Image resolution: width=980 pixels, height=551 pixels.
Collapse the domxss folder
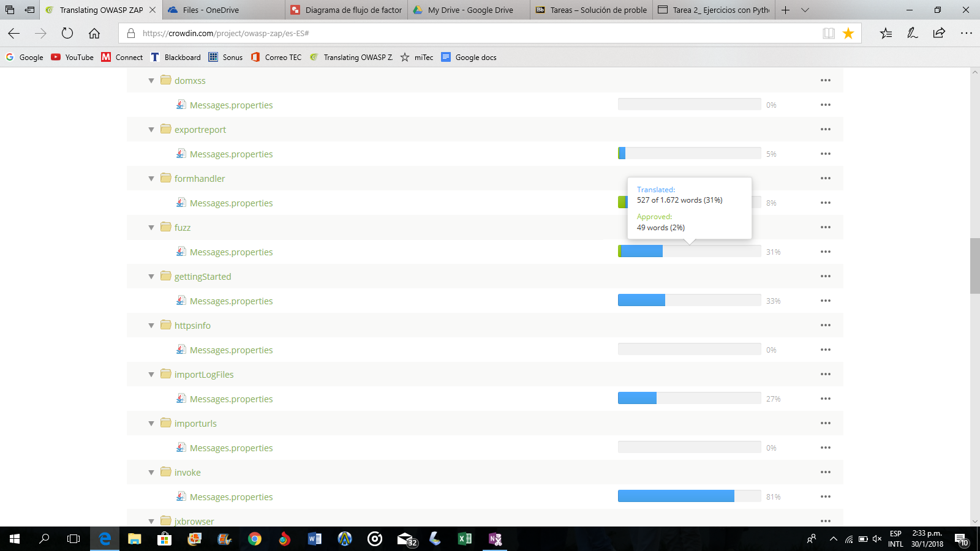click(x=151, y=81)
